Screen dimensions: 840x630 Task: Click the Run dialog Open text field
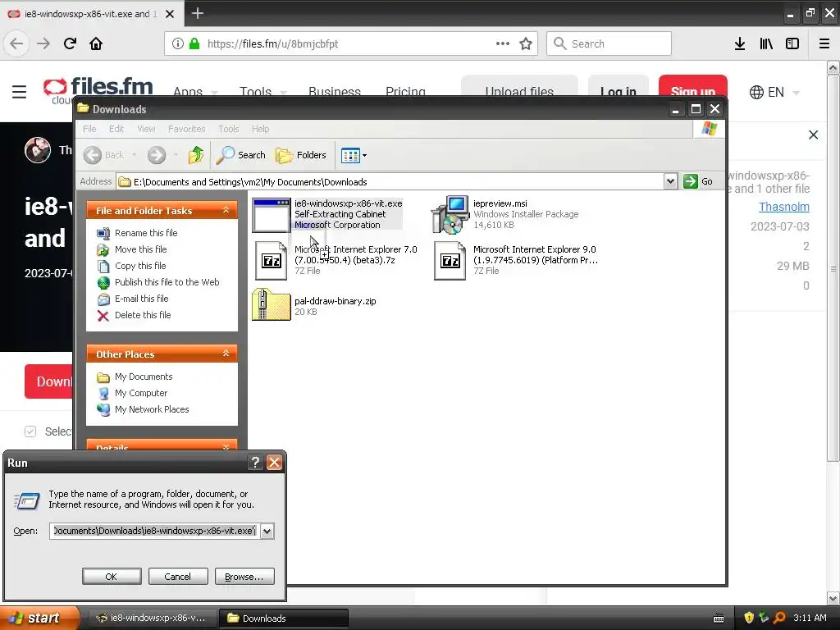click(155, 531)
